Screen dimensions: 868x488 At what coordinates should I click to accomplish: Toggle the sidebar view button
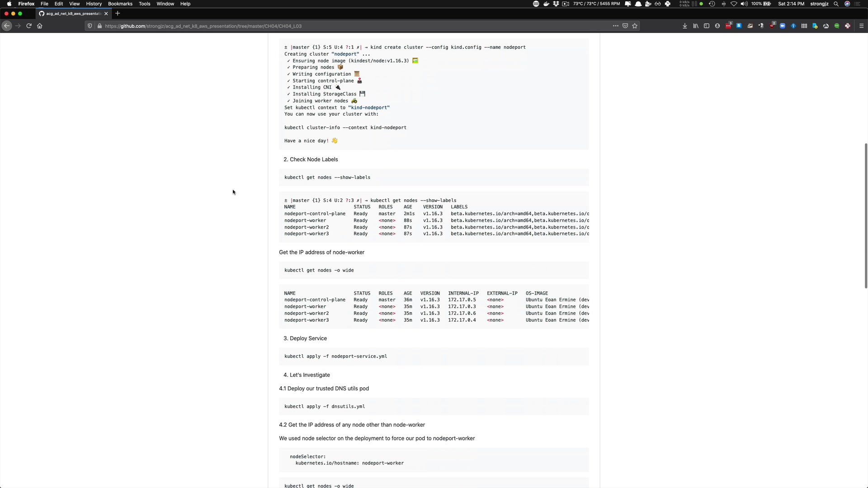coord(707,26)
